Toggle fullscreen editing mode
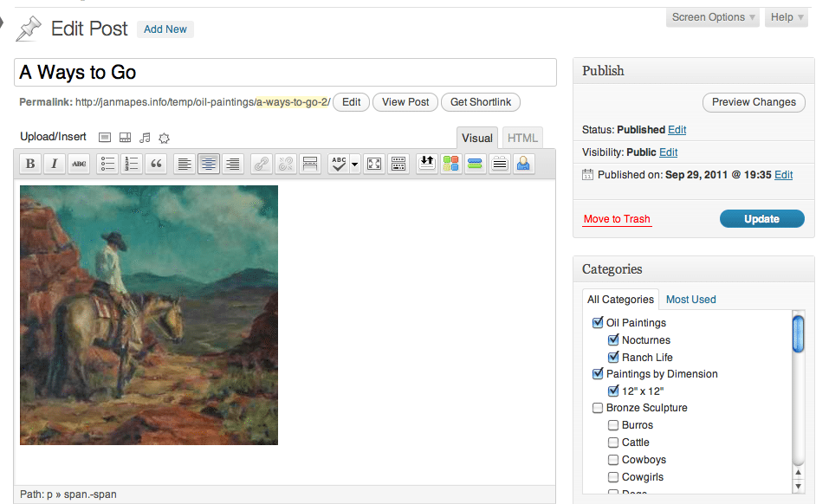816x504 pixels. 374,164
